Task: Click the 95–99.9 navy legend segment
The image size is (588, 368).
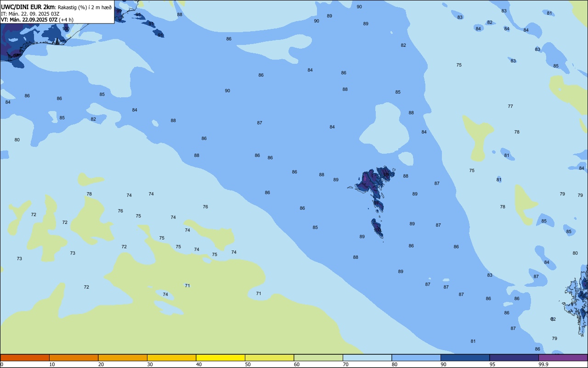Action: (514, 357)
